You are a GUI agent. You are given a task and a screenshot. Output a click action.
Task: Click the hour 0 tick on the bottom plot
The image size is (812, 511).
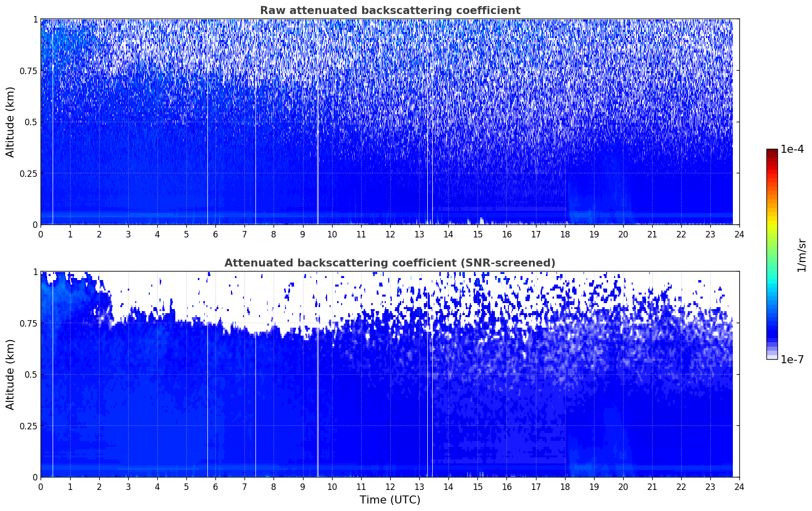pos(41,487)
